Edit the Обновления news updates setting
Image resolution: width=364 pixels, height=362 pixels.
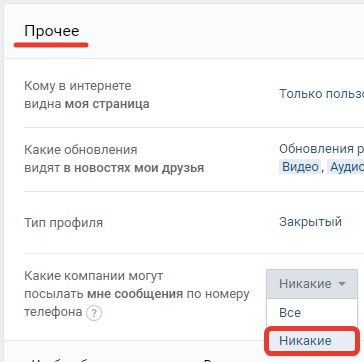pos(321,149)
